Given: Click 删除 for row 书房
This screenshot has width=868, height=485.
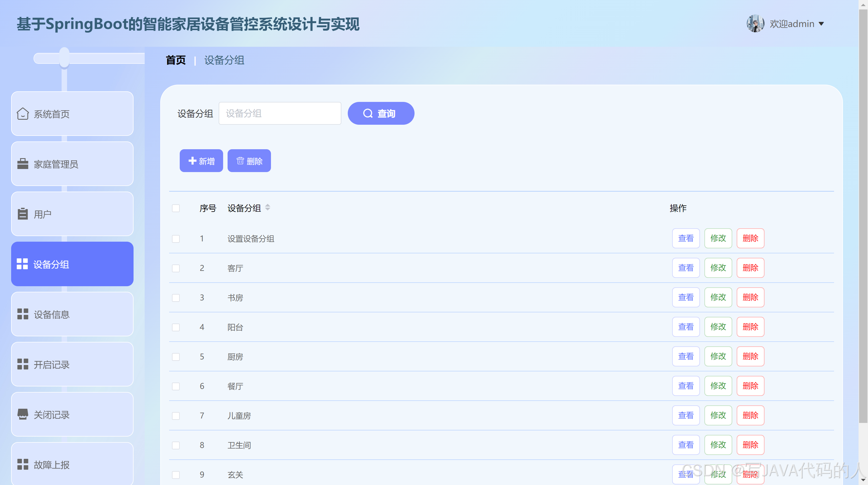Looking at the screenshot, I should (x=750, y=297).
